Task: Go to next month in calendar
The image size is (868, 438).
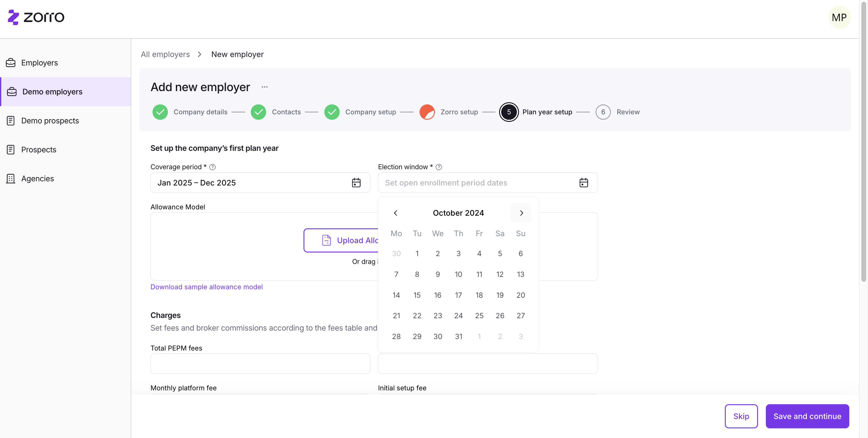Action: tap(521, 213)
